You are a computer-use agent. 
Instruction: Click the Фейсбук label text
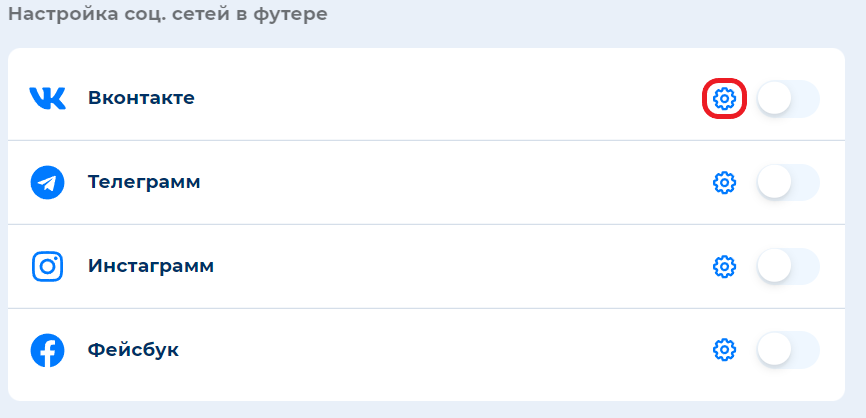[x=133, y=351]
